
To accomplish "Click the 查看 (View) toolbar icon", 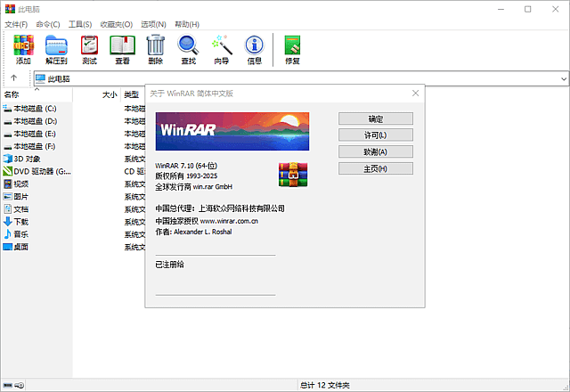I will (122, 48).
